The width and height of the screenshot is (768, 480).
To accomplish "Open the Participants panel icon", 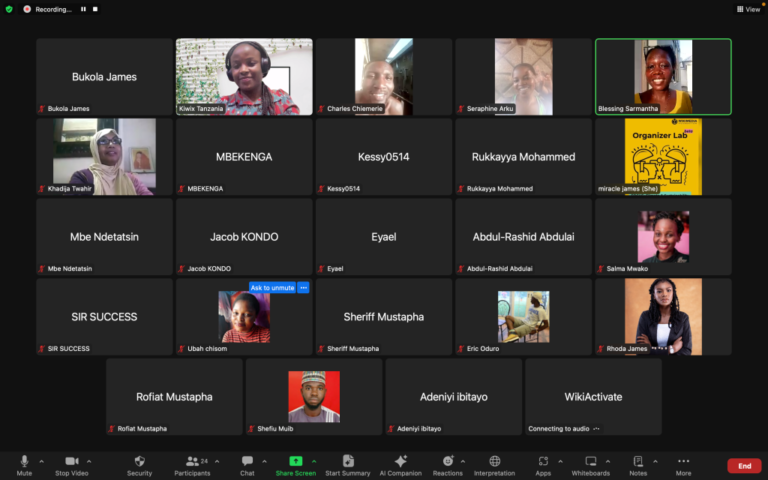I will click(x=192, y=461).
